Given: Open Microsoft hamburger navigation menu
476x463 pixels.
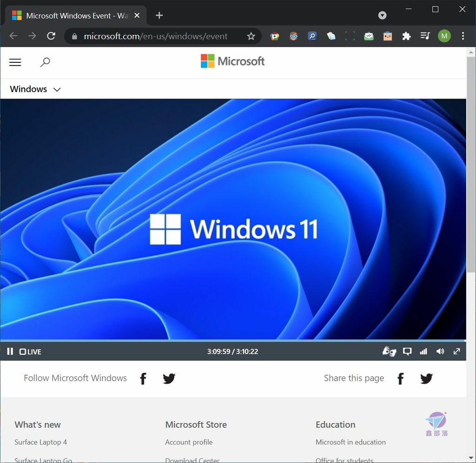Looking at the screenshot, I should pos(15,62).
